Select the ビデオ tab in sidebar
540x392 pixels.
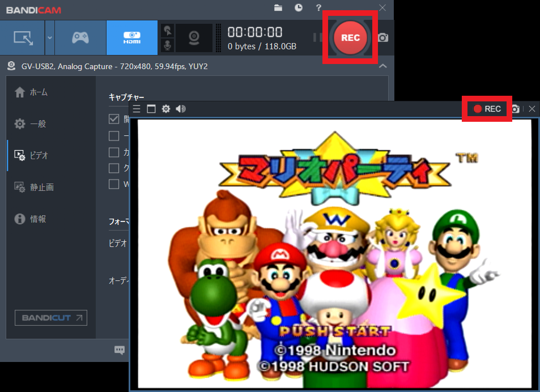click(50, 156)
